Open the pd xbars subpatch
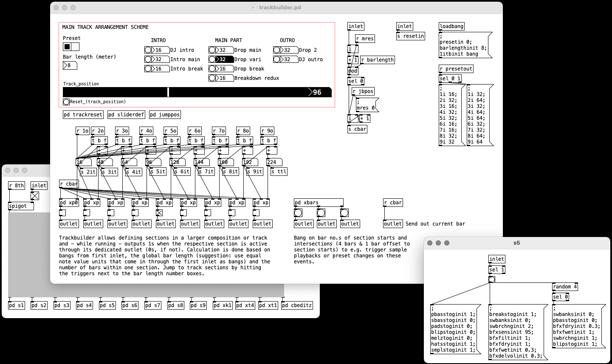Viewport: 612px width, 364px height. 319,203
